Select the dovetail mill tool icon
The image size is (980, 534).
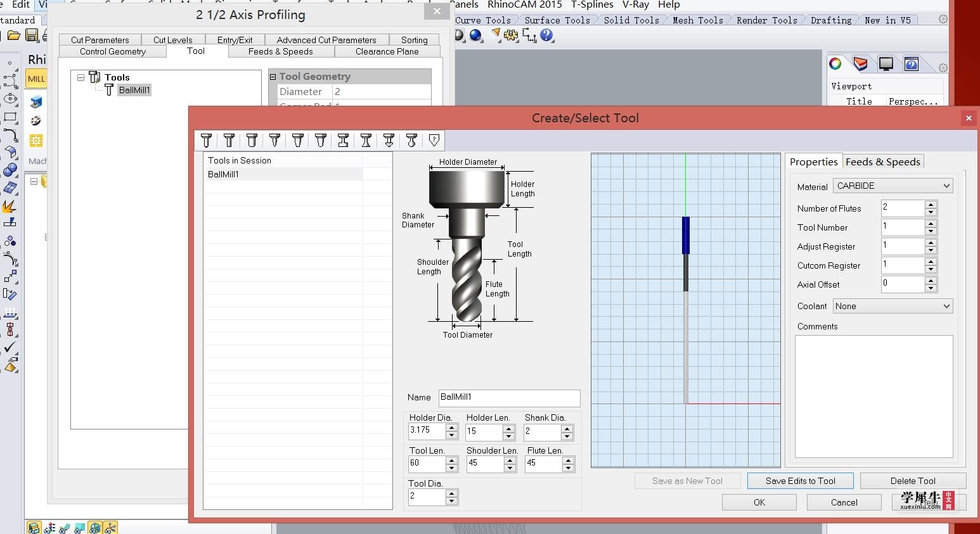[366, 141]
